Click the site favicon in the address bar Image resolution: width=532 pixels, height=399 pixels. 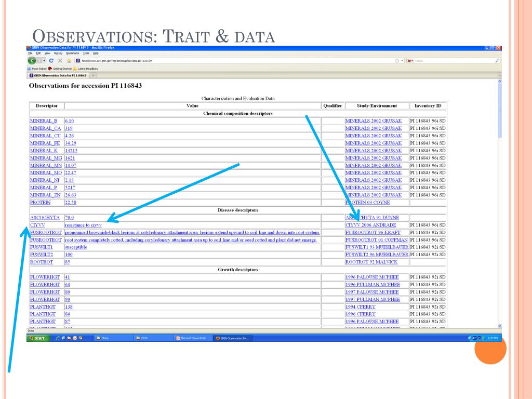pos(78,61)
